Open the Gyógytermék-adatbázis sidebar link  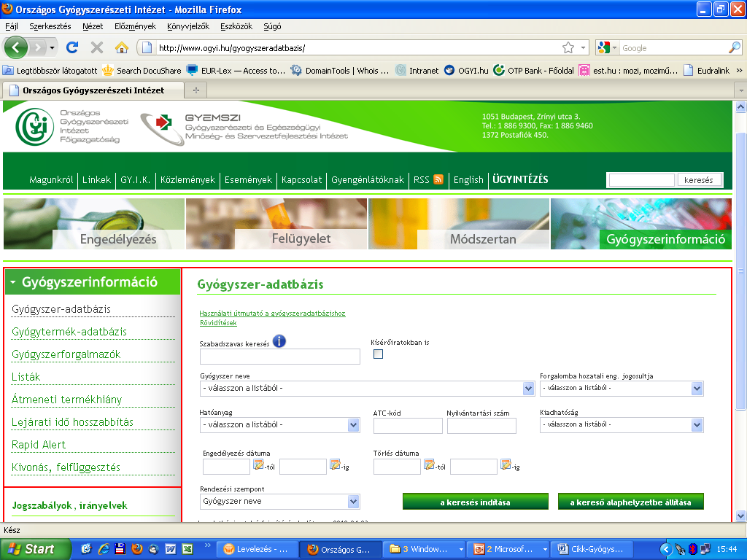point(69,332)
